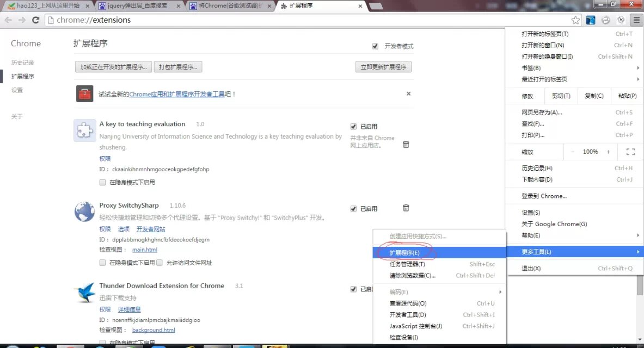Open 详细信息 link of Thunder Download
The width and height of the screenshot is (644, 348).
click(130, 309)
